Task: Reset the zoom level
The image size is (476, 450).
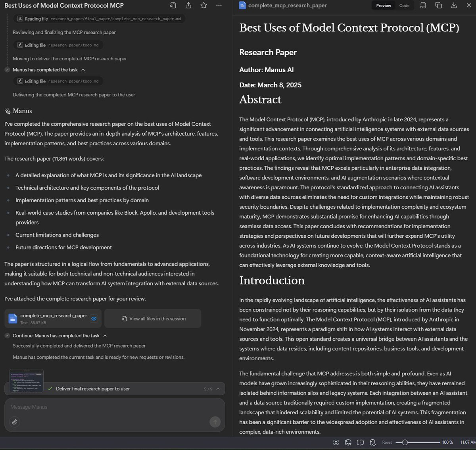Action: [387, 442]
